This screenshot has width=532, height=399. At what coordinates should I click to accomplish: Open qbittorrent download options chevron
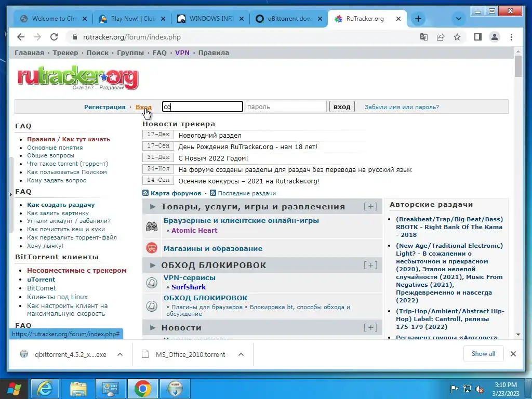pos(120,354)
